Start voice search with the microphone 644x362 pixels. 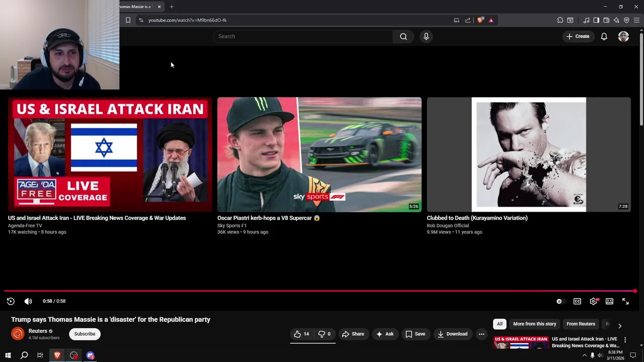click(x=426, y=36)
